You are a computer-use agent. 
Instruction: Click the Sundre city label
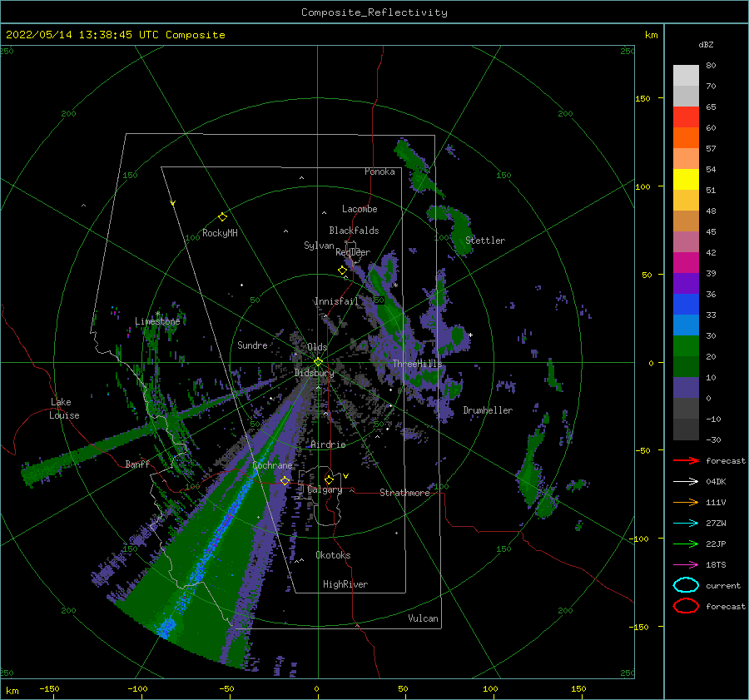pos(252,345)
